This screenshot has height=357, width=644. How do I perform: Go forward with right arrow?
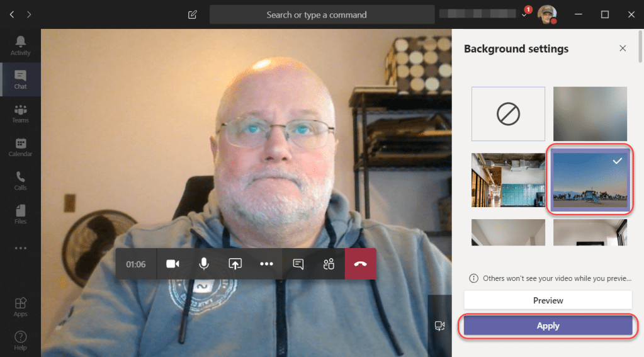point(29,14)
